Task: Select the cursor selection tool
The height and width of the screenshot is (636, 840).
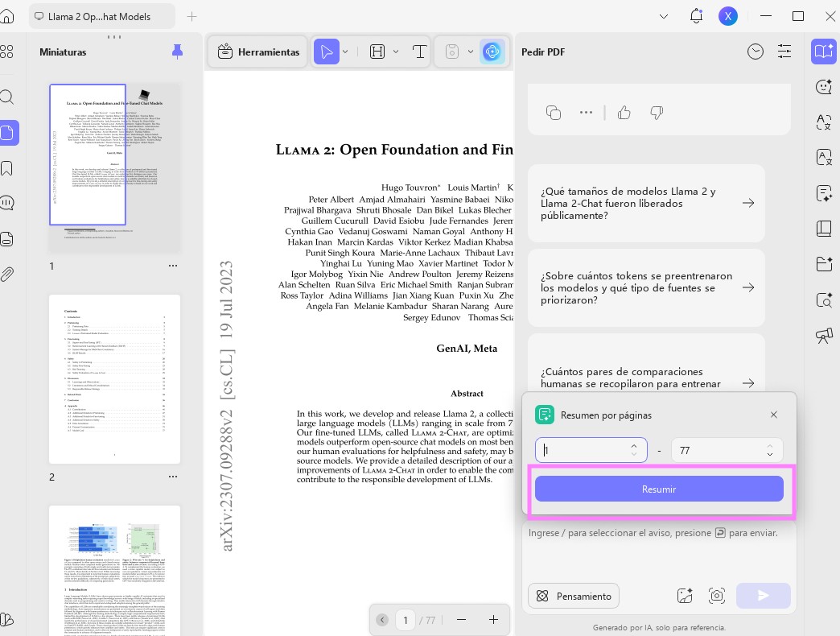Action: pos(326,52)
